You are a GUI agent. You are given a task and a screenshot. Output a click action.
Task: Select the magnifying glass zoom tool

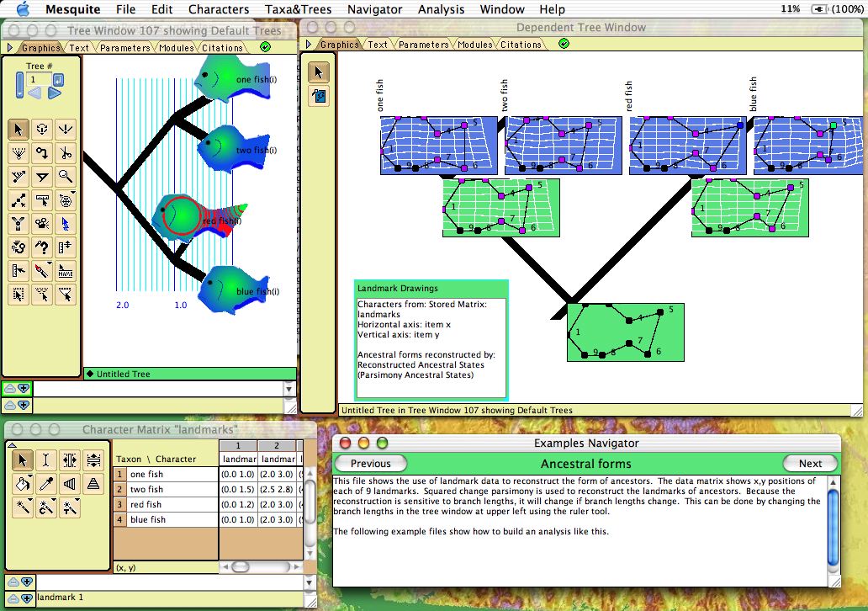pos(66,177)
